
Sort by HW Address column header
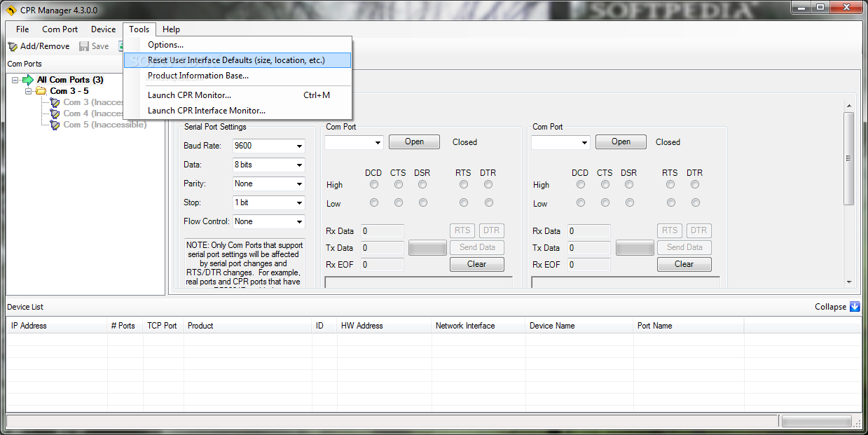[x=383, y=326]
